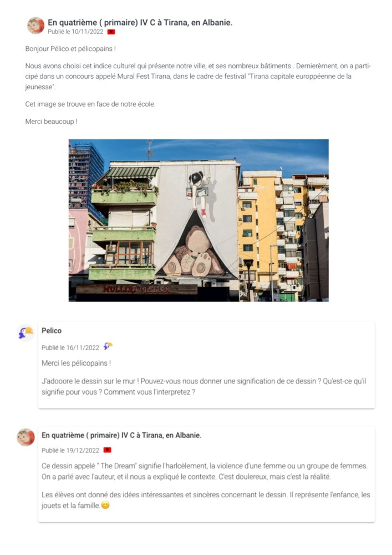This screenshot has width=392, height=555.
Task: Click the post author's avatar at top
Action: [35, 26]
